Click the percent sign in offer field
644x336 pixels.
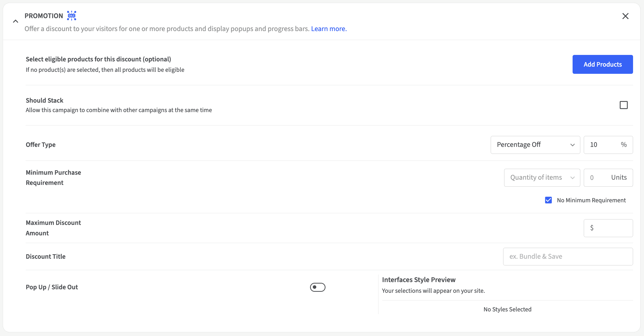[x=624, y=145]
